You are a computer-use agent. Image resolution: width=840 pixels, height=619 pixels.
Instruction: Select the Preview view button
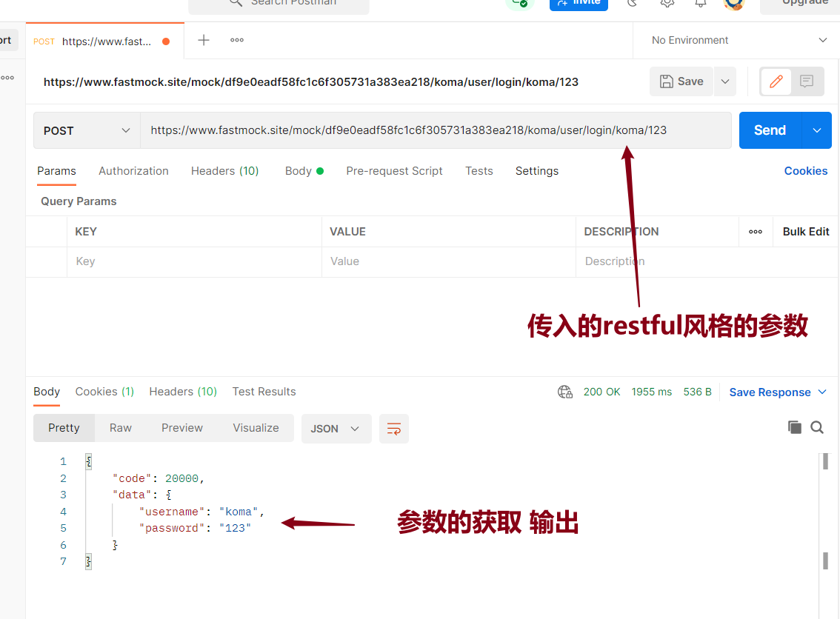[182, 428]
